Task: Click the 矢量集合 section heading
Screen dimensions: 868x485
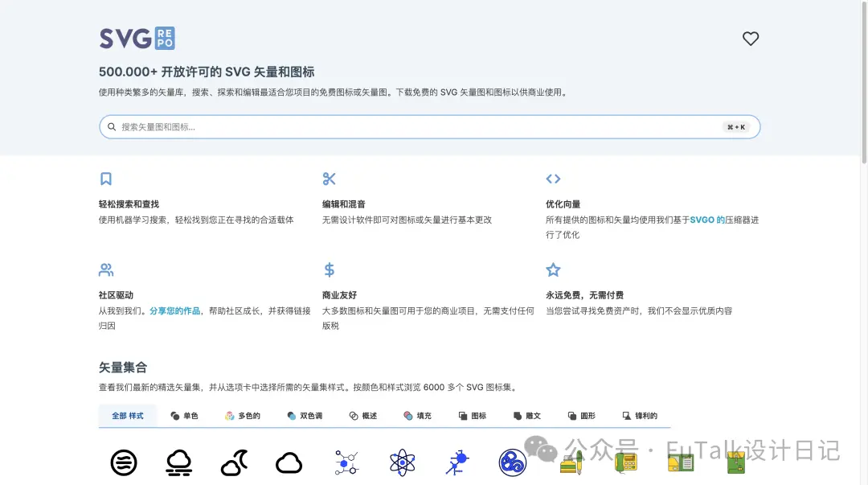Action: point(123,368)
